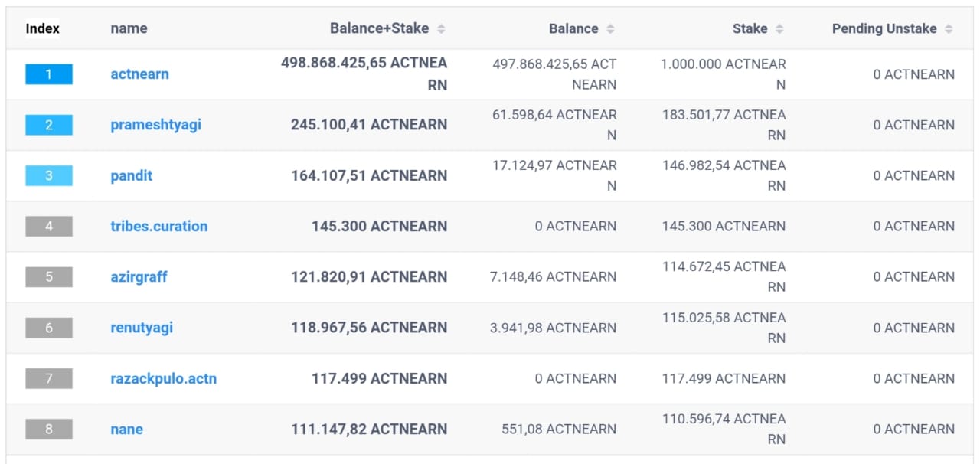Click the Index column header

point(42,29)
